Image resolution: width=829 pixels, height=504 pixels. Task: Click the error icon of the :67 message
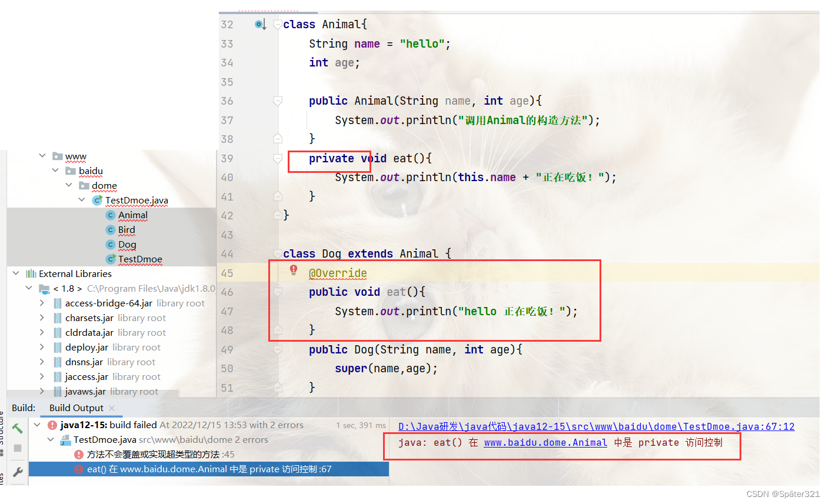(x=79, y=469)
